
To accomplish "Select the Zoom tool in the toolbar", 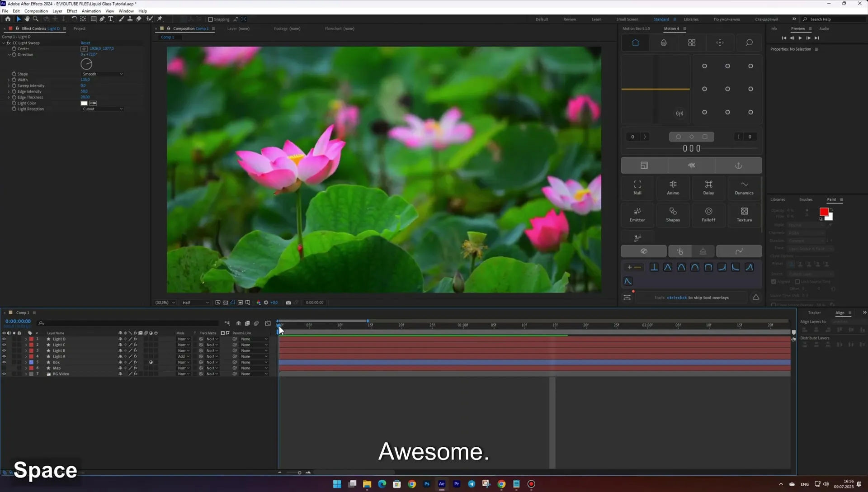I will pos(36,19).
